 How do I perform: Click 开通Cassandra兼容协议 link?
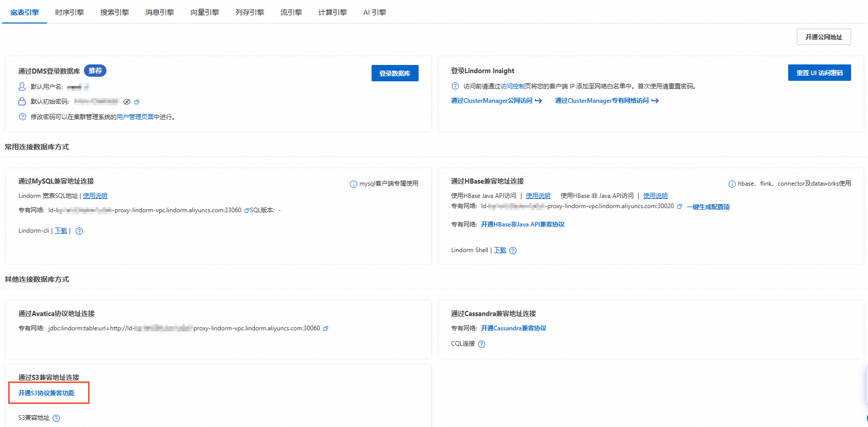[514, 328]
